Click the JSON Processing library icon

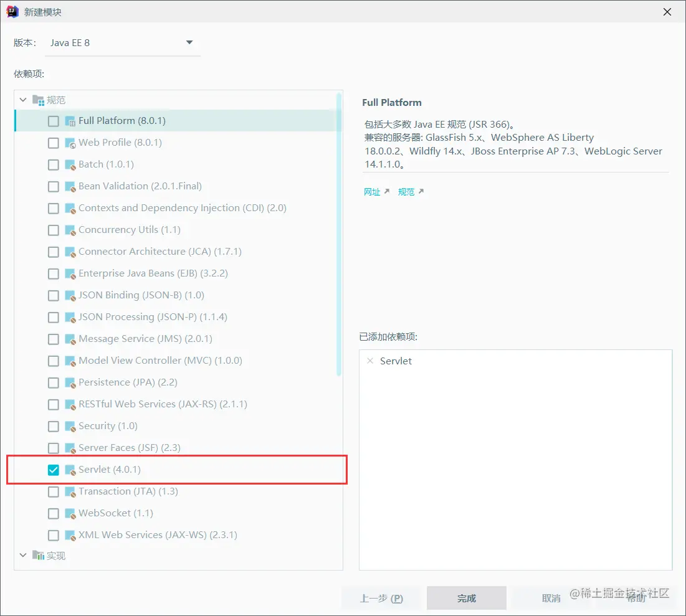70,318
